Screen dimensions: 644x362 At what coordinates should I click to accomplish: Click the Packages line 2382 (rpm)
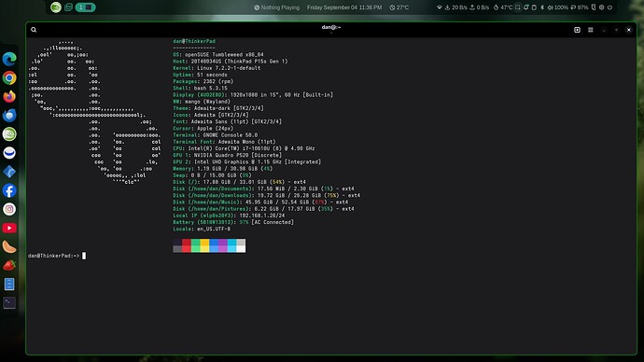(203, 81)
